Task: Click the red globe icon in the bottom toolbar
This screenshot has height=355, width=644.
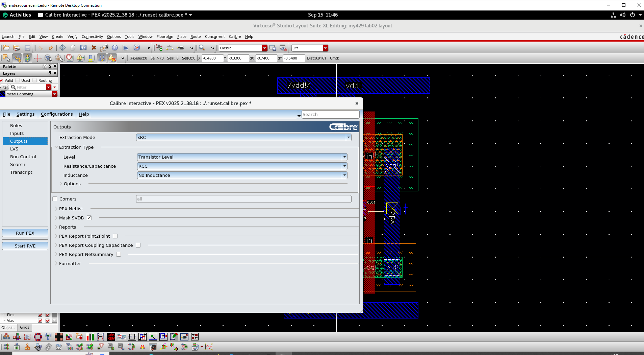Action: pyautogui.click(x=111, y=337)
